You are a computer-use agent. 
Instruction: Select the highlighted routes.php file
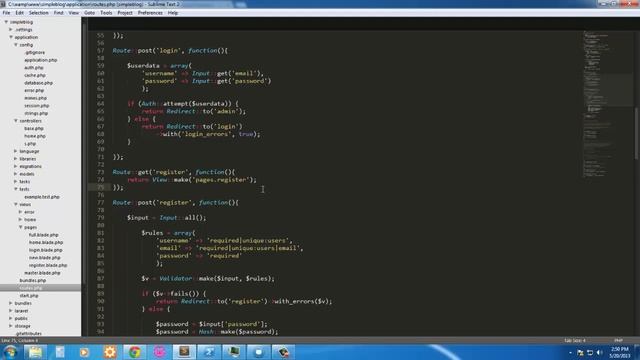tap(40, 288)
